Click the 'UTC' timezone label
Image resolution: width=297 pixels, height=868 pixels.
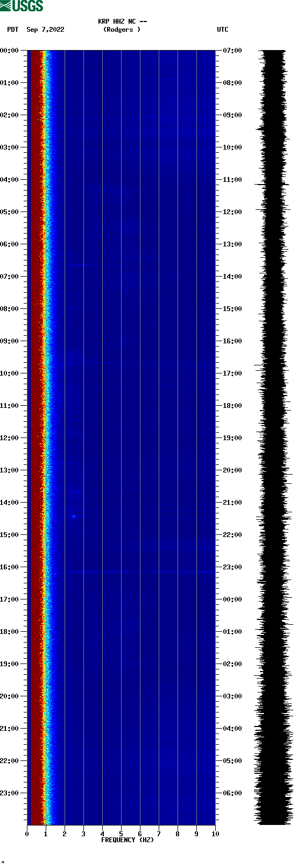pos(223,30)
